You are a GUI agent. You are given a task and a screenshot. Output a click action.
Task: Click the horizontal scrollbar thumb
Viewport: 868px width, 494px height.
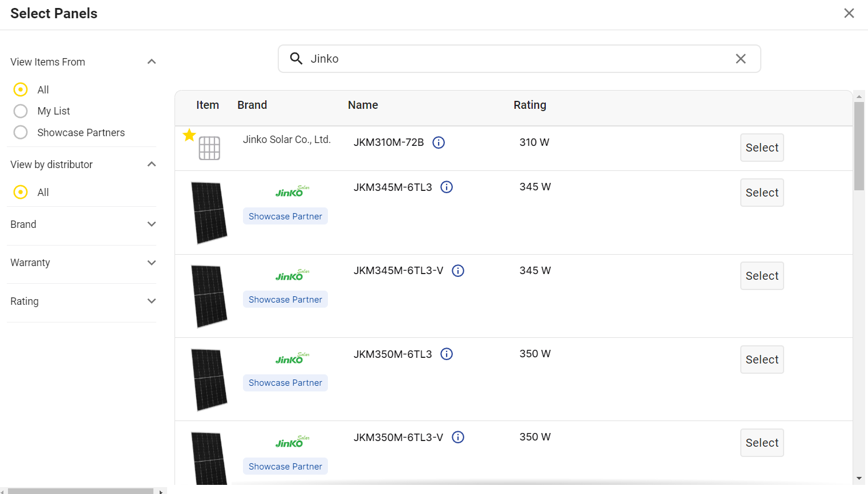click(80, 491)
